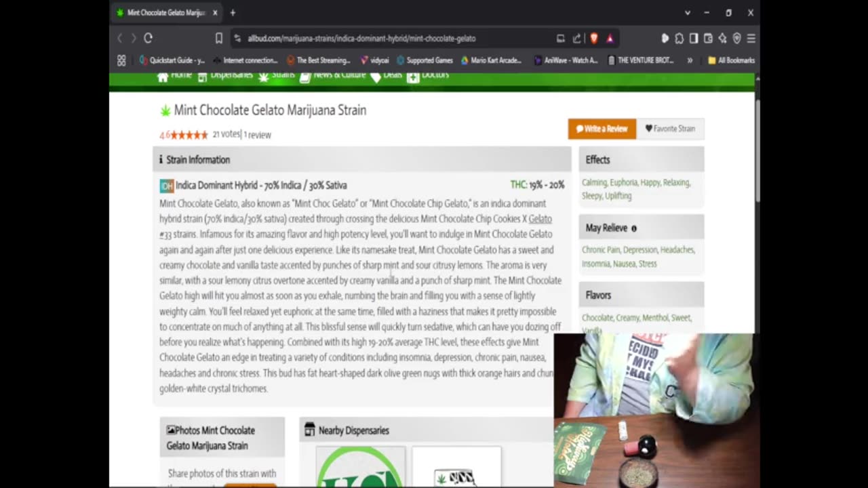Click Indica Dominant Hybrid classification heading
Screen dimensions: 868x488
point(261,185)
